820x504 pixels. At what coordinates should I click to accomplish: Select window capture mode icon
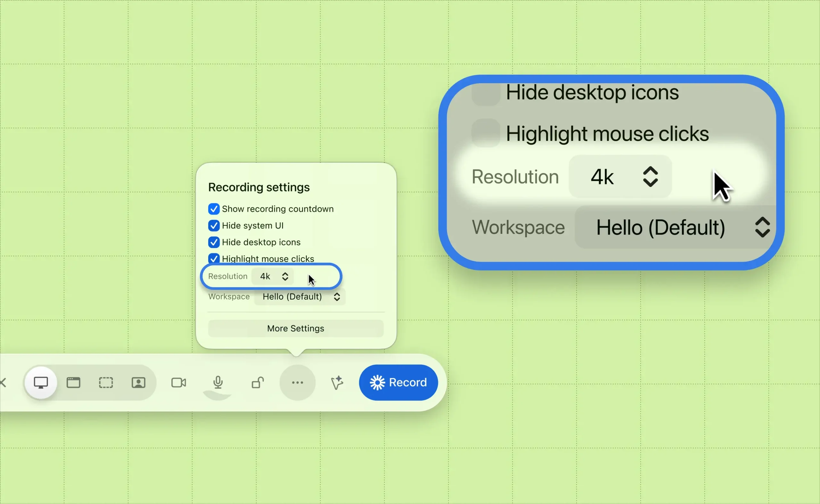pyautogui.click(x=73, y=382)
